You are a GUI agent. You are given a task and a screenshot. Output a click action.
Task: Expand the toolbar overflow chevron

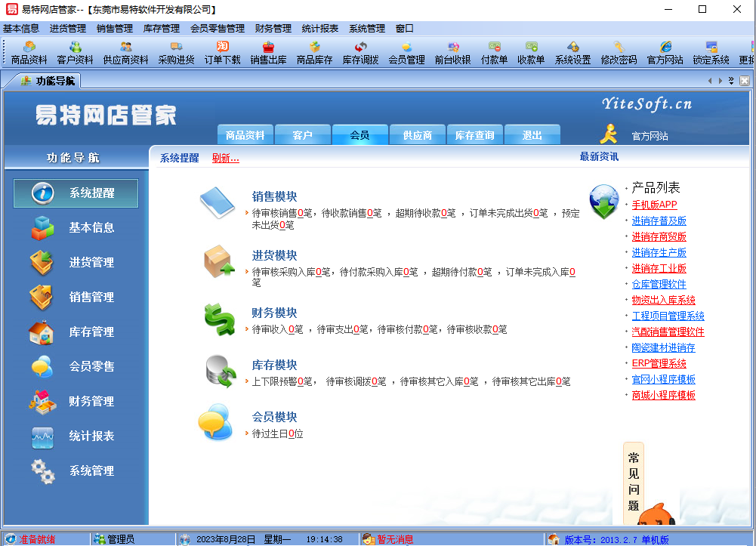731,79
